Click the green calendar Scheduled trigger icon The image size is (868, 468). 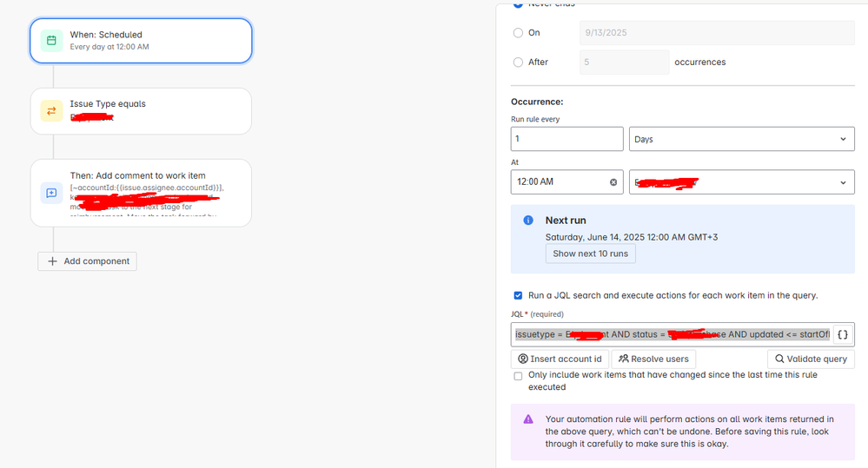coord(51,41)
